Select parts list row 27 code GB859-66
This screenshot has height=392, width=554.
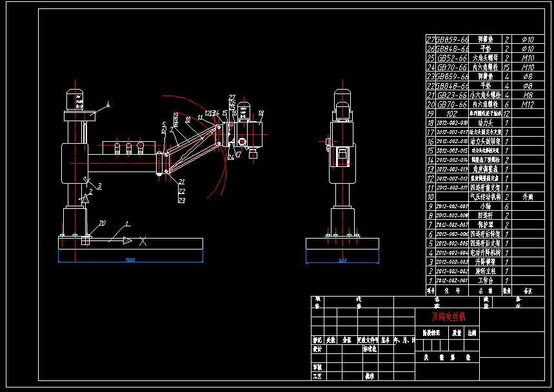(x=452, y=39)
